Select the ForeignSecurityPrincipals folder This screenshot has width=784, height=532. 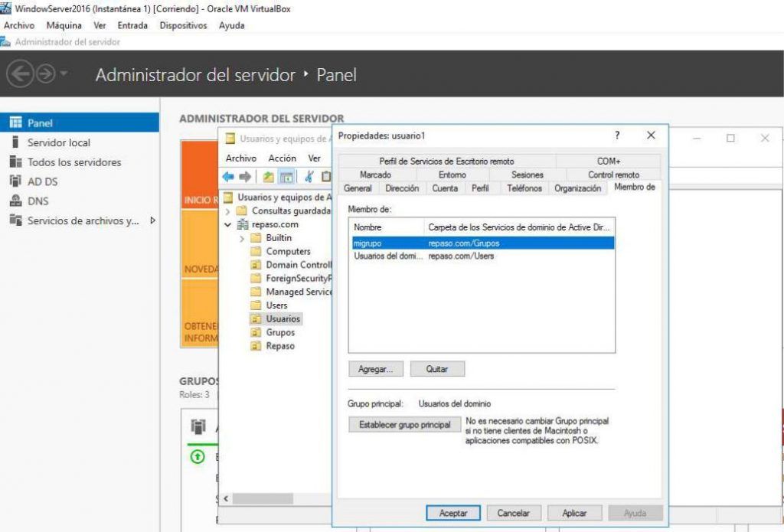(x=299, y=278)
